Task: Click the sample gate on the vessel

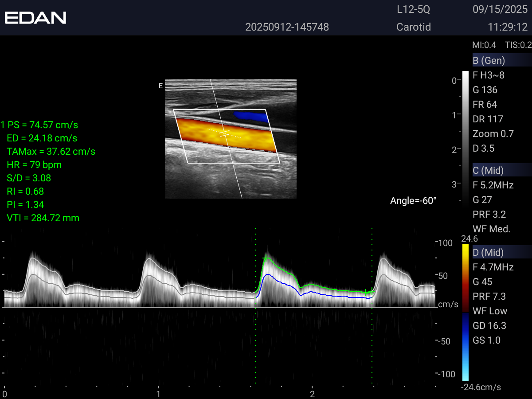Action: (225, 133)
